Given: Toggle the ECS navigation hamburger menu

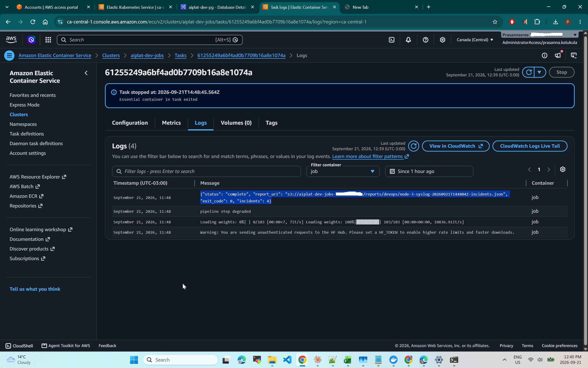Looking at the screenshot, I should [x=9, y=55].
